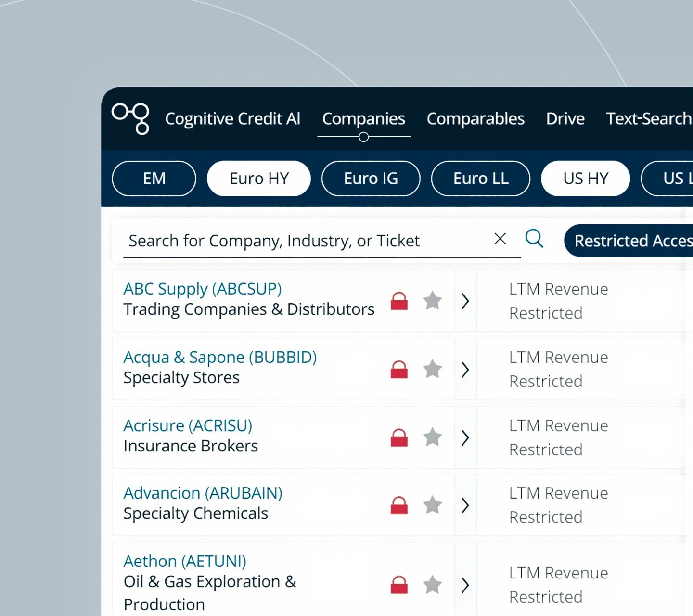This screenshot has height=616, width=693.
Task: Toggle the Euro LL market filter
Action: point(481,179)
